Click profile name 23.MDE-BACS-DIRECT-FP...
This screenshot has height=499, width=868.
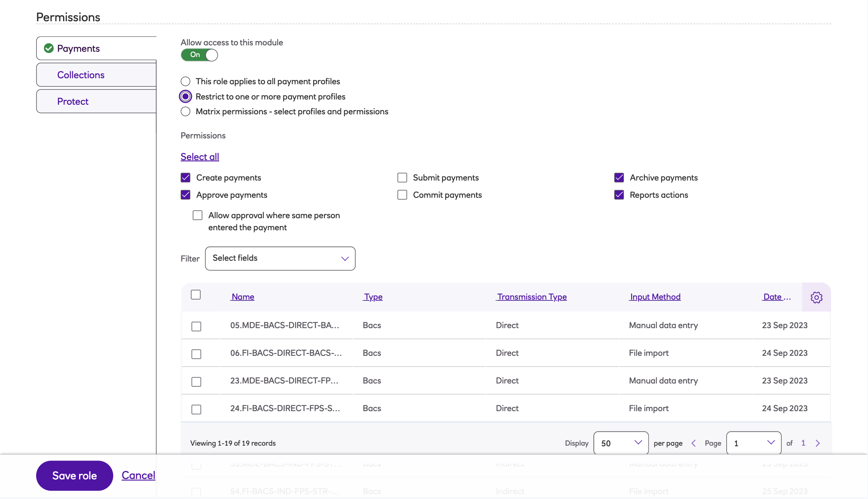pos(284,381)
